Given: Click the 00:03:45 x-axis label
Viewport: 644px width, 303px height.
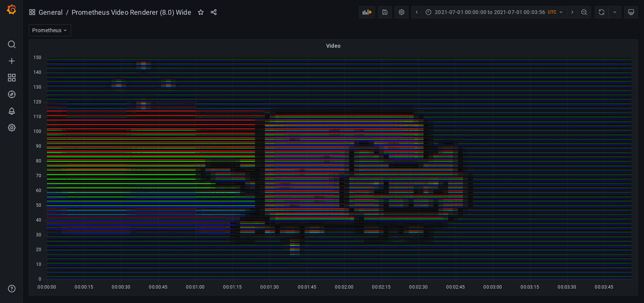Looking at the screenshot, I should click(604, 287).
